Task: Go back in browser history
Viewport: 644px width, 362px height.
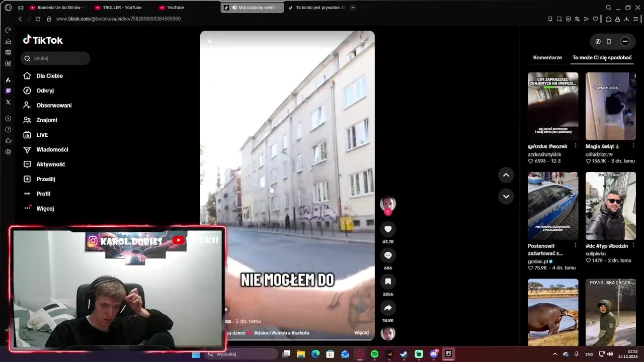Action: 20,19
